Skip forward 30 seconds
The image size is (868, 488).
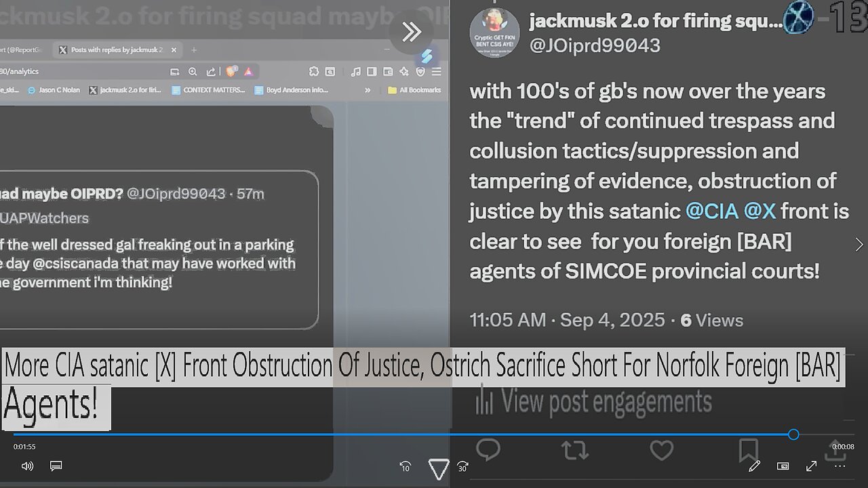(x=463, y=466)
